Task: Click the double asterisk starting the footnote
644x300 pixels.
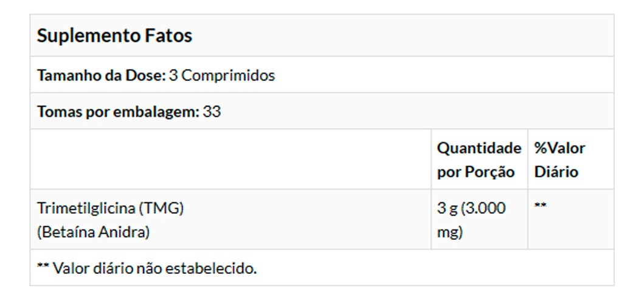Action: coord(43,267)
